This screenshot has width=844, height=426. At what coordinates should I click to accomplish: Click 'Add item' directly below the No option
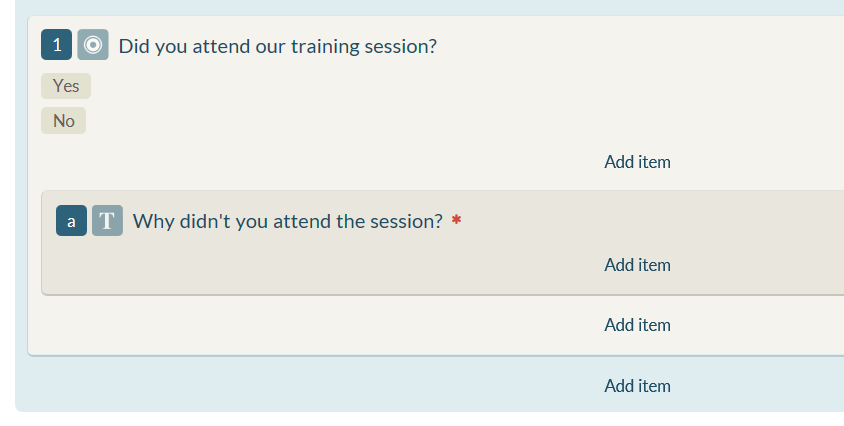point(637,162)
